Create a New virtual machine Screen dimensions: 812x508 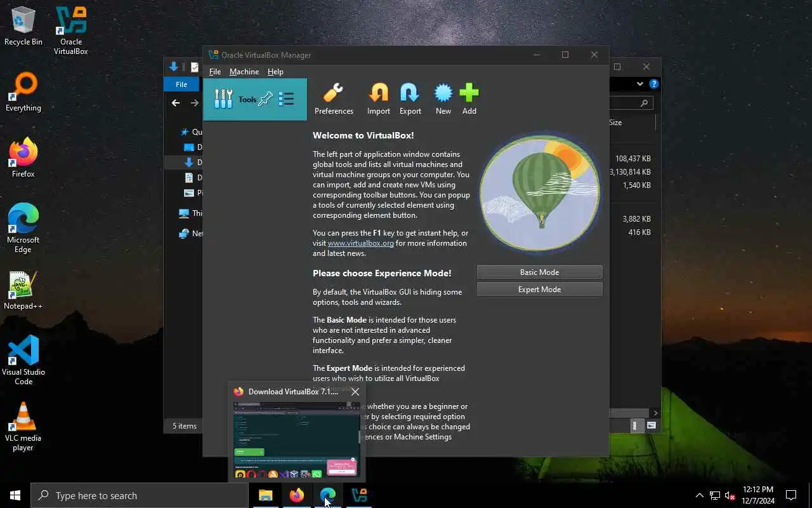point(443,100)
